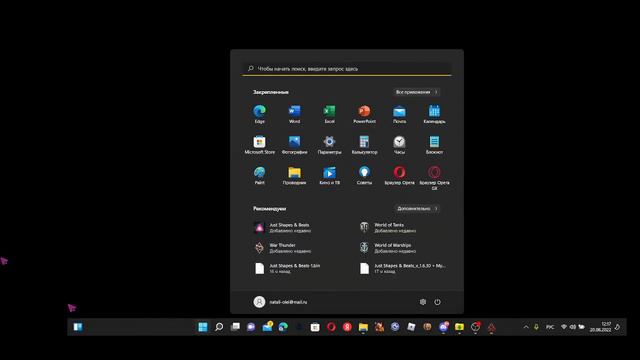Open network Wi-Fi tray icon
The width and height of the screenshot is (640, 360).
(564, 327)
